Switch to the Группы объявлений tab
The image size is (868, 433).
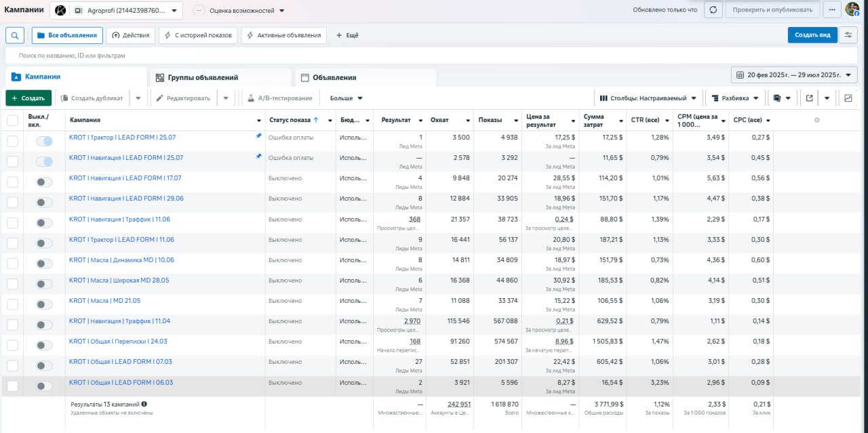tap(203, 77)
